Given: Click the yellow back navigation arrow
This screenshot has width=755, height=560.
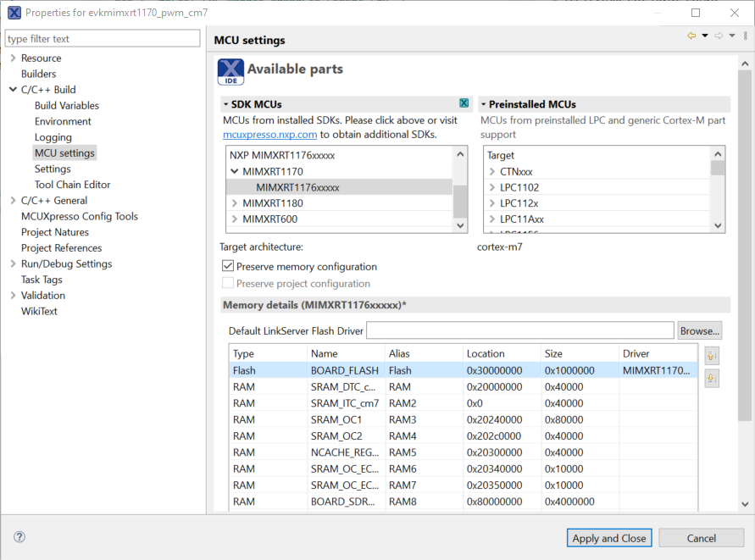Looking at the screenshot, I should [x=691, y=36].
